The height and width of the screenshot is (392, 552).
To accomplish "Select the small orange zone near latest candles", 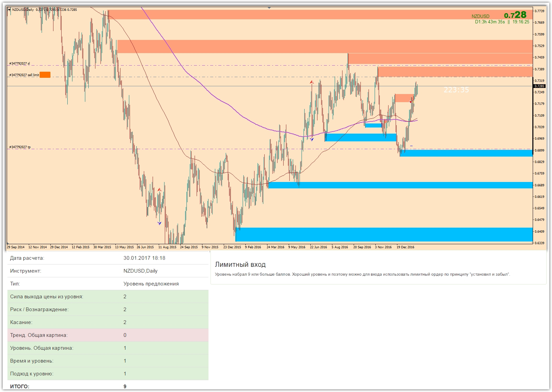I will [x=404, y=98].
